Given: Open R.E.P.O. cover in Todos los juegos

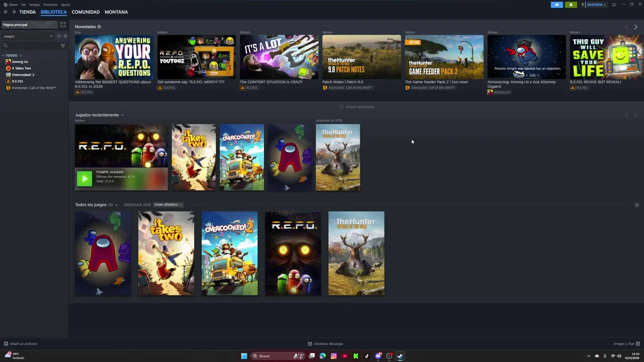Looking at the screenshot, I should pyautogui.click(x=293, y=253).
